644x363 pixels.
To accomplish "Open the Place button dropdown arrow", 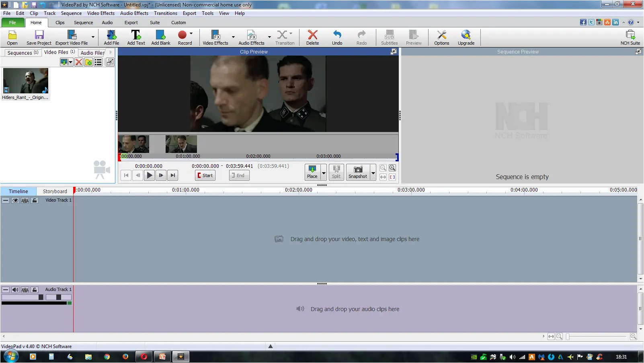I will click(323, 172).
